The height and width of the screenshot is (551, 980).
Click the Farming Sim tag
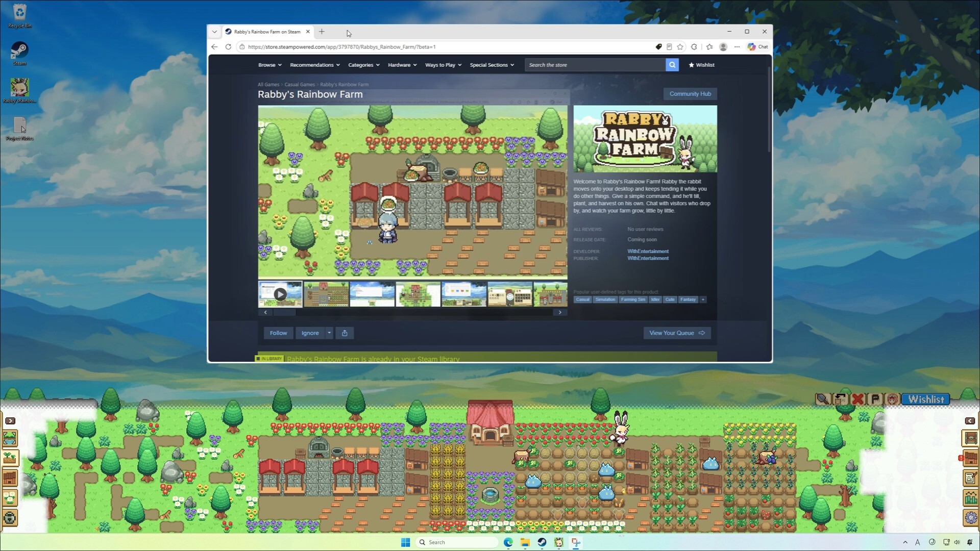click(x=633, y=299)
